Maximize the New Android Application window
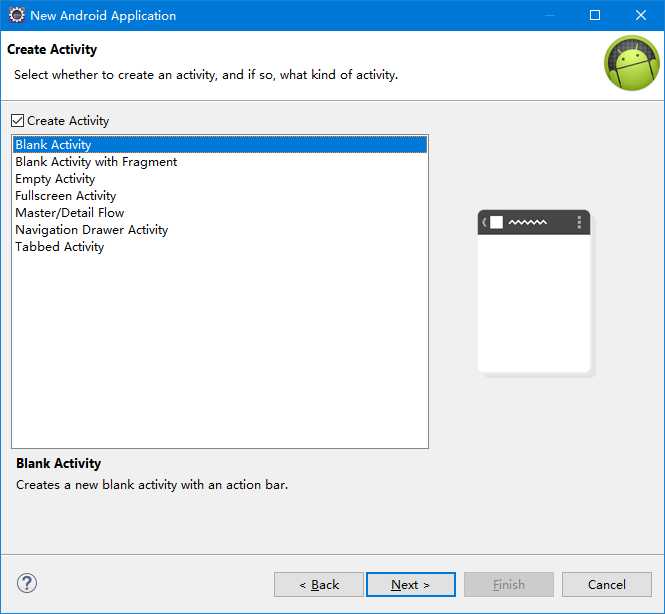Screen dimensions: 665x614 pyautogui.click(x=595, y=15)
